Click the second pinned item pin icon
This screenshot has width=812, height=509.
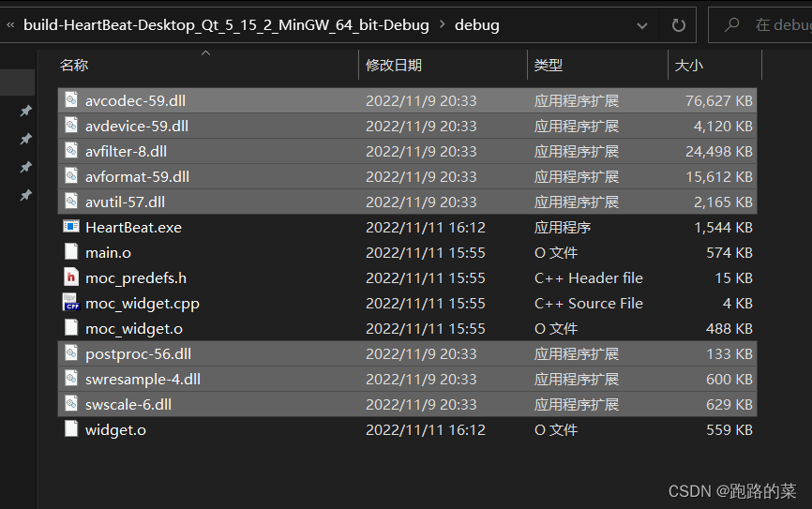[25, 139]
